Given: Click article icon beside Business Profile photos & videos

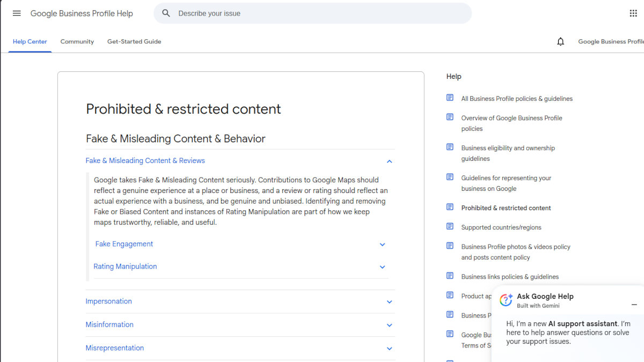Looking at the screenshot, I should [x=450, y=246].
